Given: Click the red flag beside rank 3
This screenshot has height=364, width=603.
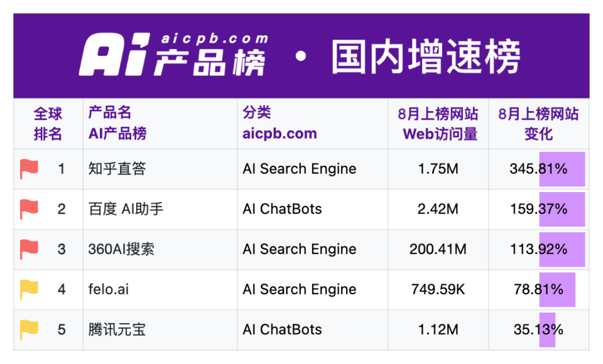Looking at the screenshot, I should click(29, 249).
